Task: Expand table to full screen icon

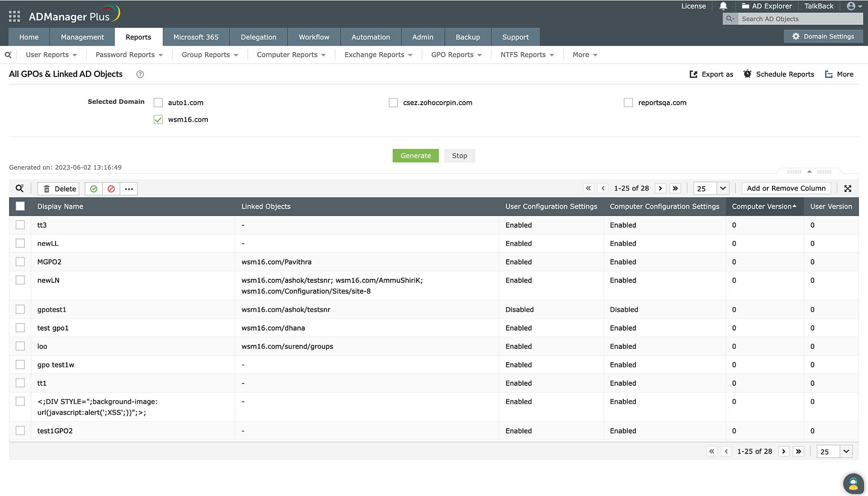Action: coord(848,188)
